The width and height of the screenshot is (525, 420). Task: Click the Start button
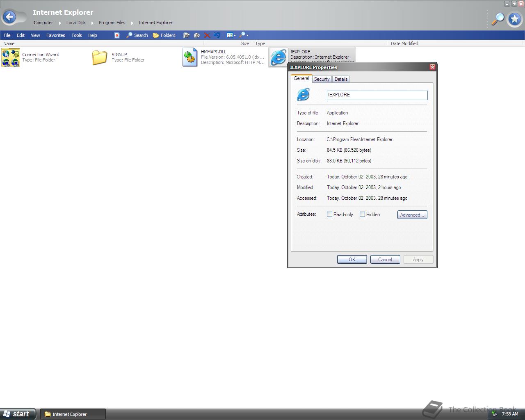pyautogui.click(x=17, y=414)
